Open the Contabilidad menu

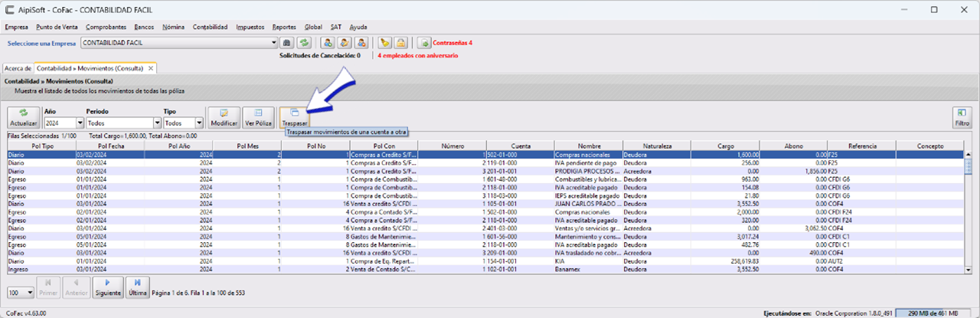click(x=210, y=27)
